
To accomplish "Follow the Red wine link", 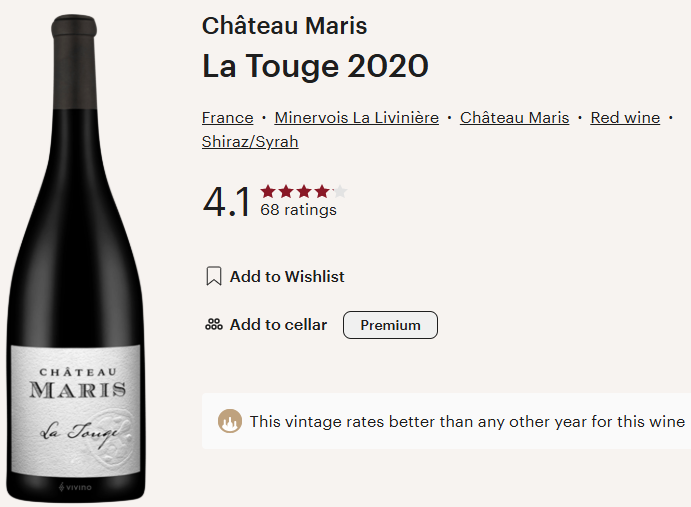I will (625, 118).
